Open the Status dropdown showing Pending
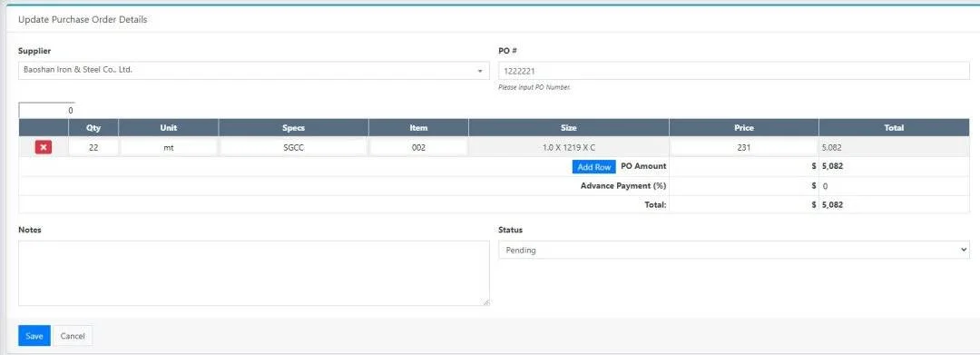Viewport: 980px width, 355px height. [x=733, y=250]
